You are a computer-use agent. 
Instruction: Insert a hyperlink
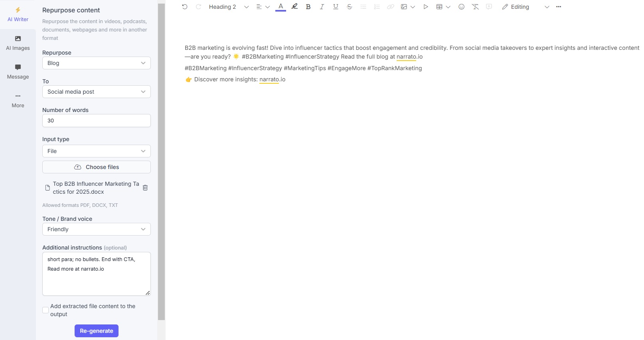click(x=391, y=7)
